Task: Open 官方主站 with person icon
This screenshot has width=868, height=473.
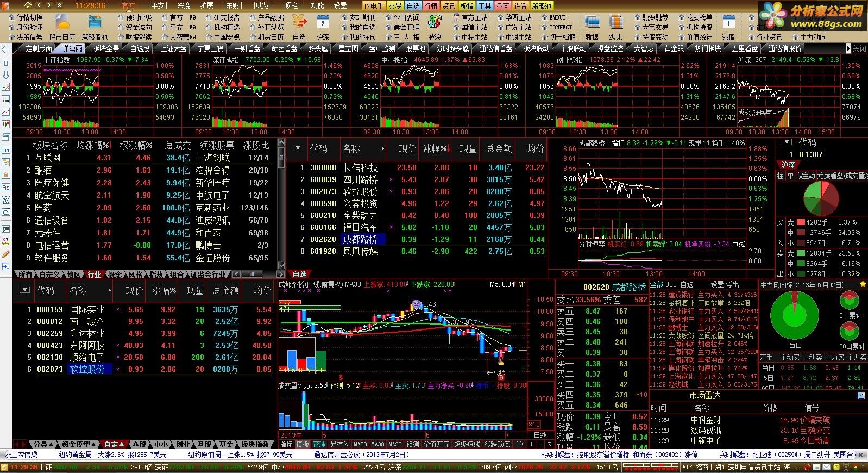Action: click(x=471, y=17)
